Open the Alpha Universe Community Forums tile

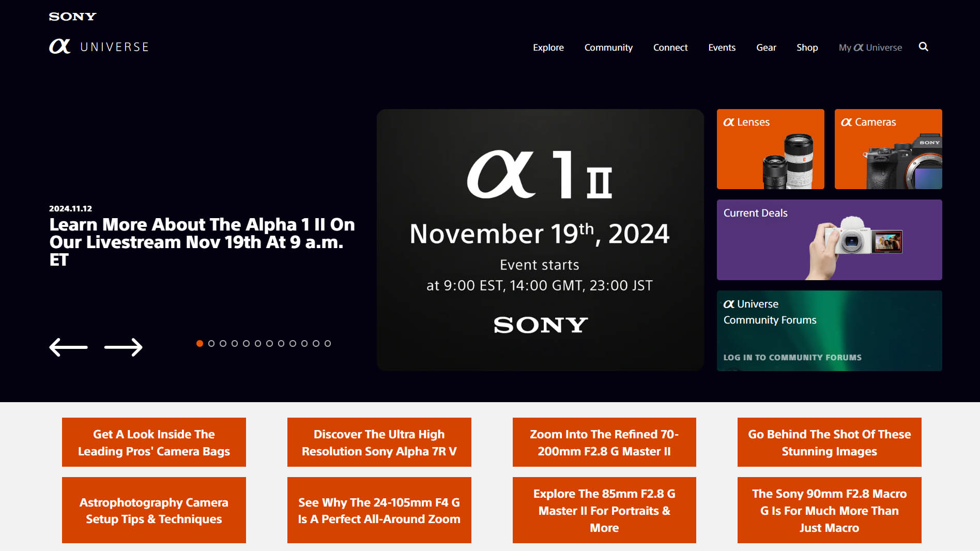[x=829, y=331]
